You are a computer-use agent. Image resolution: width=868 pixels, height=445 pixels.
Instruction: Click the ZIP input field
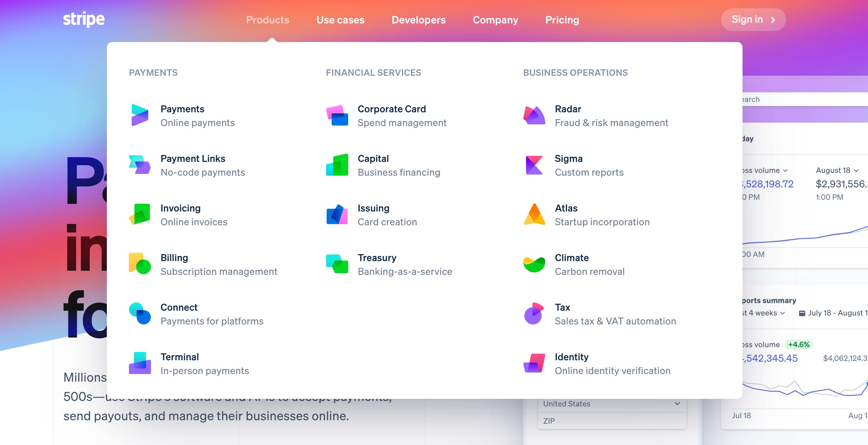[x=612, y=421]
